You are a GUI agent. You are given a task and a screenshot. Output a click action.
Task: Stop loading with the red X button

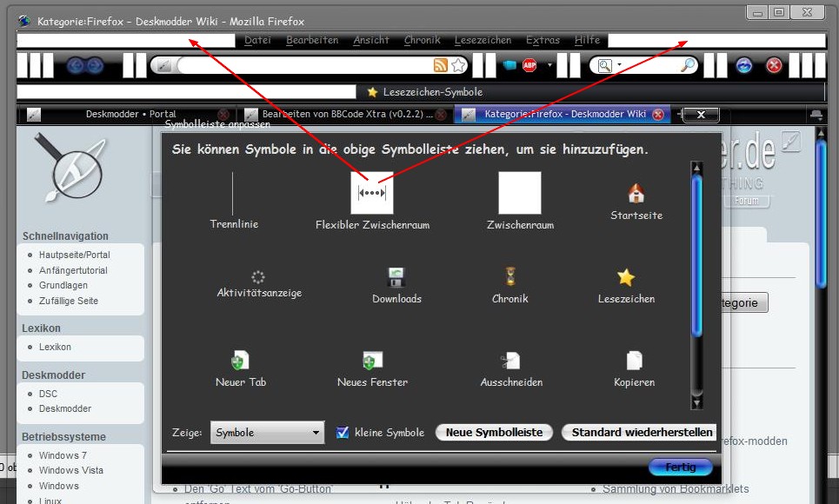774,66
